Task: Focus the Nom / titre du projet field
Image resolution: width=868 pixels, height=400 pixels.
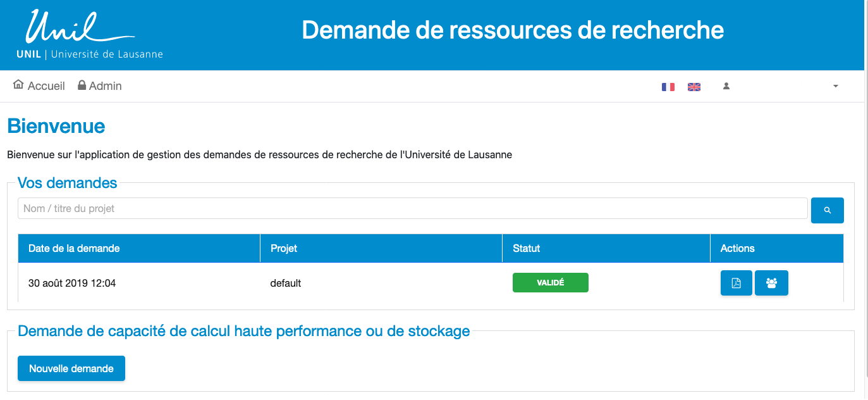Action: (x=412, y=208)
